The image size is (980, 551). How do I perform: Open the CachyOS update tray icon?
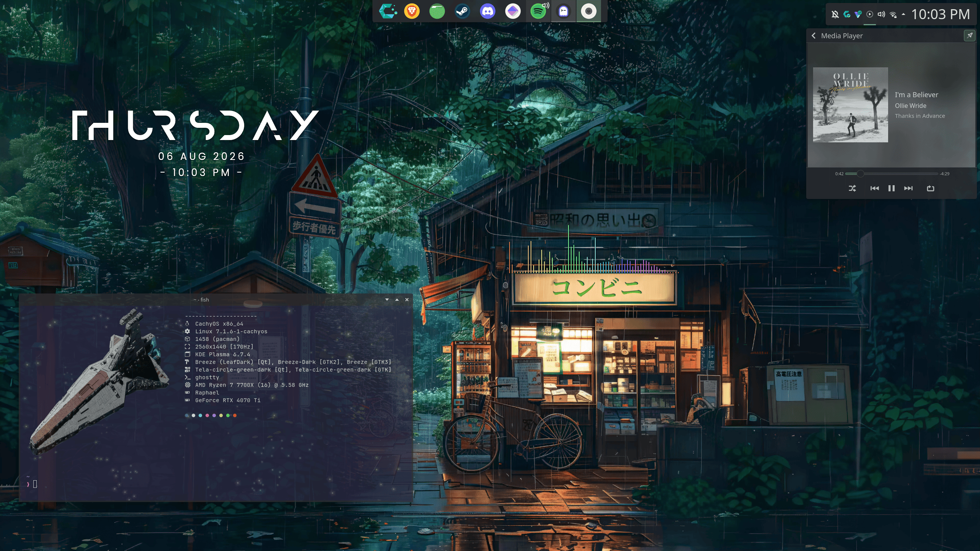pyautogui.click(x=847, y=15)
